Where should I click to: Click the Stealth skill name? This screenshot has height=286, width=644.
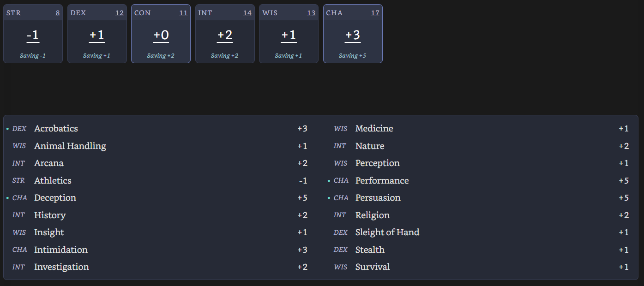(370, 250)
